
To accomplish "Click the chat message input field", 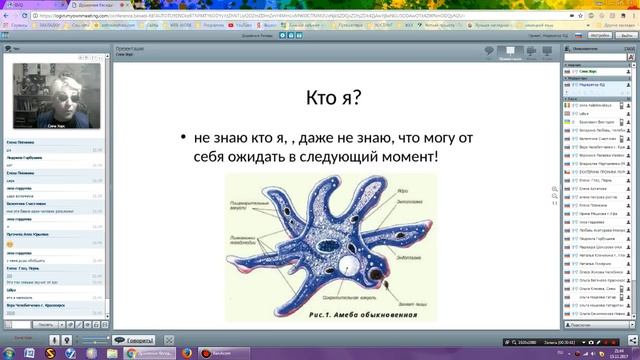I will click(x=21, y=325).
